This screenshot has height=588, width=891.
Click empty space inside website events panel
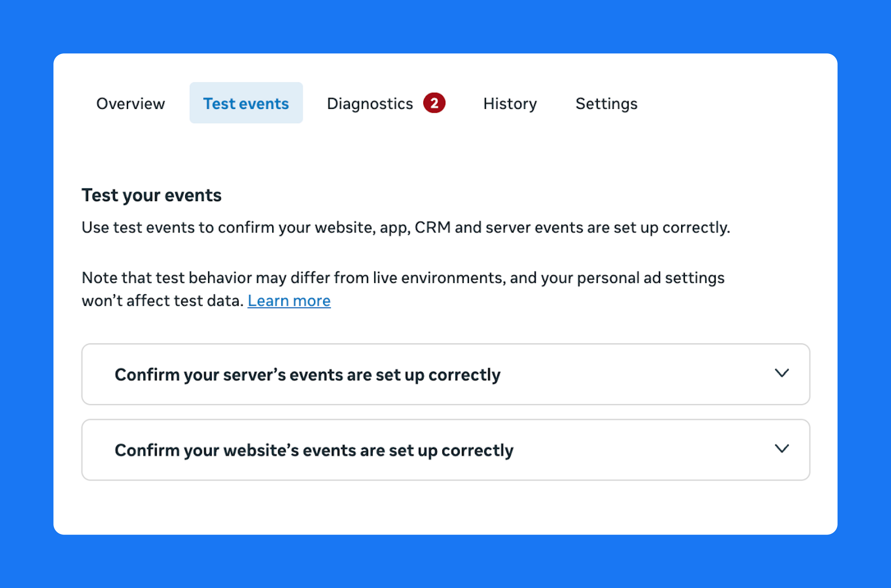coord(645,450)
